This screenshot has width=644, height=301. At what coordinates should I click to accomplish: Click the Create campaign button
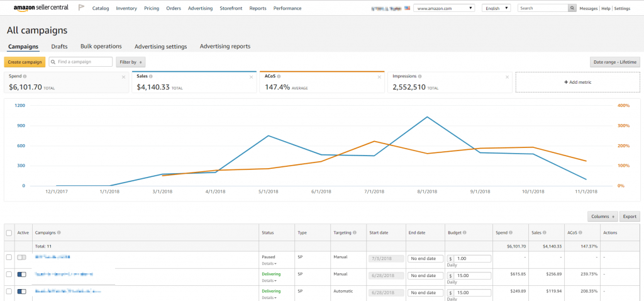(x=25, y=62)
